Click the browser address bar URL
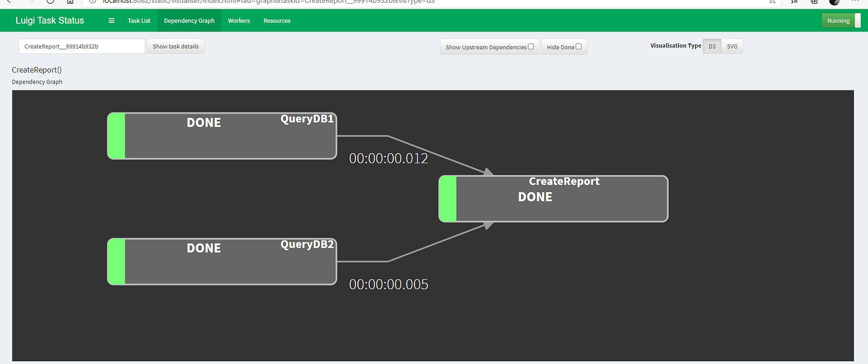The image size is (868, 364). [269, 2]
